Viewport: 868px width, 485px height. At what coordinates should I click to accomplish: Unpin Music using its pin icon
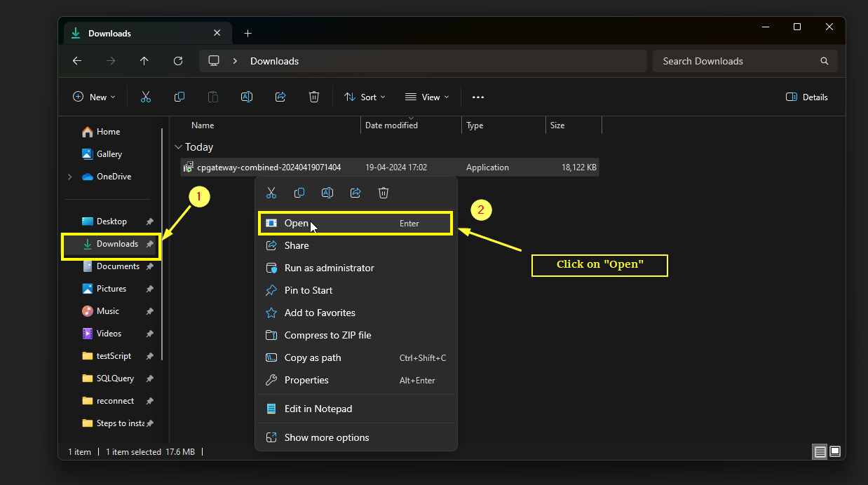click(149, 311)
